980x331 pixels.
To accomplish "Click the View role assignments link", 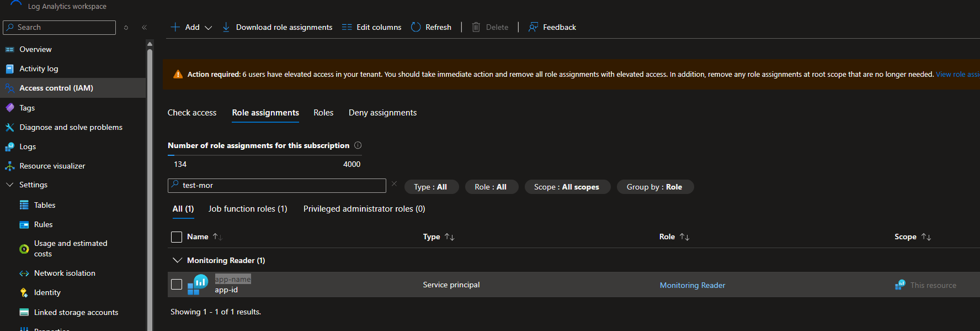I will click(x=957, y=74).
